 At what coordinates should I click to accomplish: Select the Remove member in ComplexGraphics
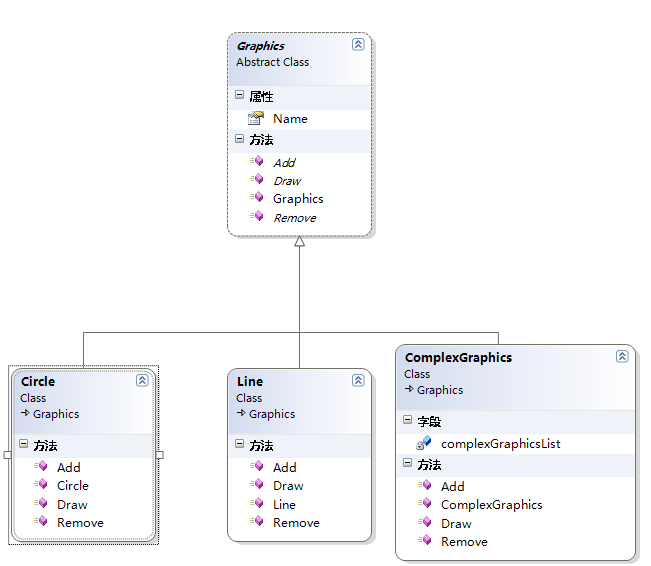464,542
